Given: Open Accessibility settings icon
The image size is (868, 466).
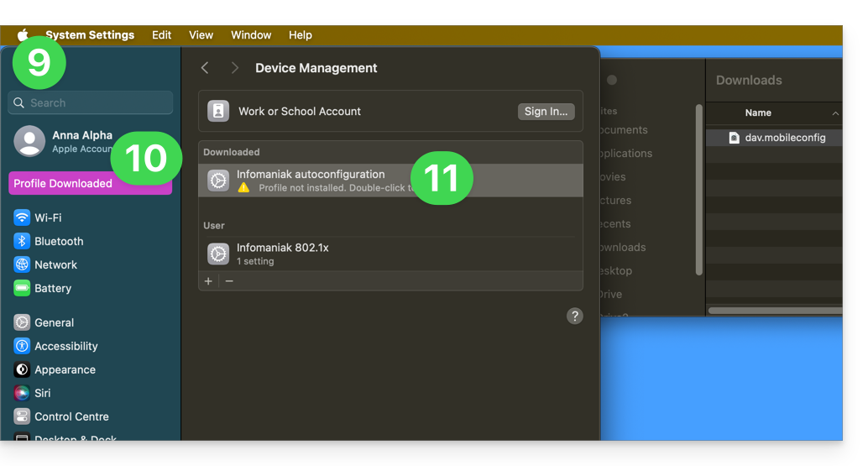Looking at the screenshot, I should (22, 346).
